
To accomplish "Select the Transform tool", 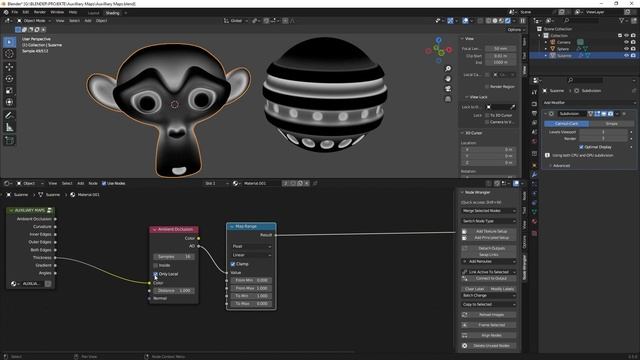I will (x=9, y=102).
